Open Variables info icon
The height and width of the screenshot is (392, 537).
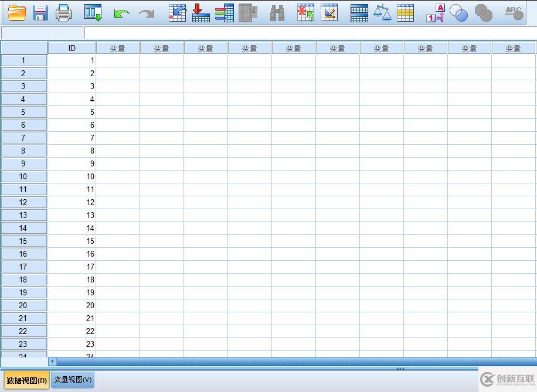pyautogui.click(x=225, y=13)
